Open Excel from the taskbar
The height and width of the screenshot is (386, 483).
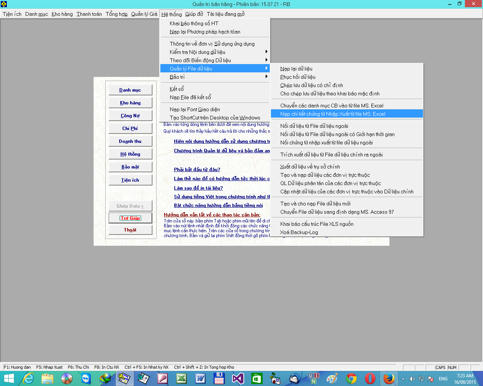181,379
